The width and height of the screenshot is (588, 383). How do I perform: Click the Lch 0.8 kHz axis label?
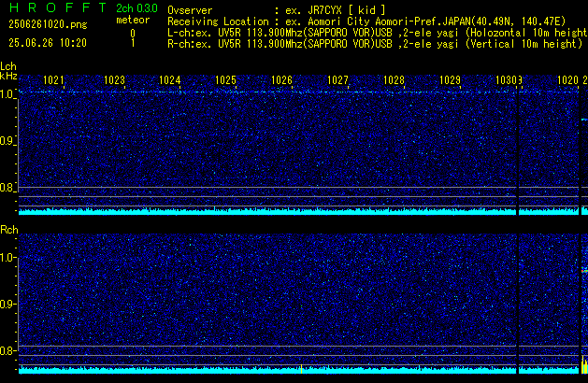7,188
